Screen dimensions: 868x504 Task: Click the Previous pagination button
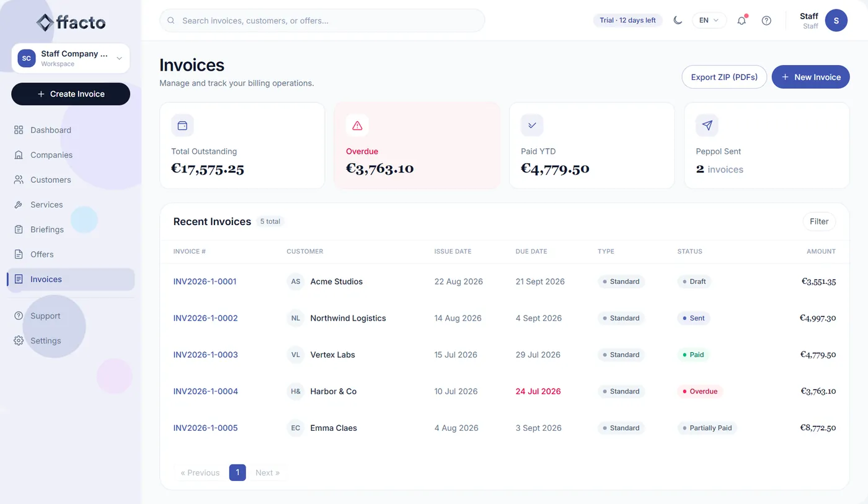tap(200, 472)
